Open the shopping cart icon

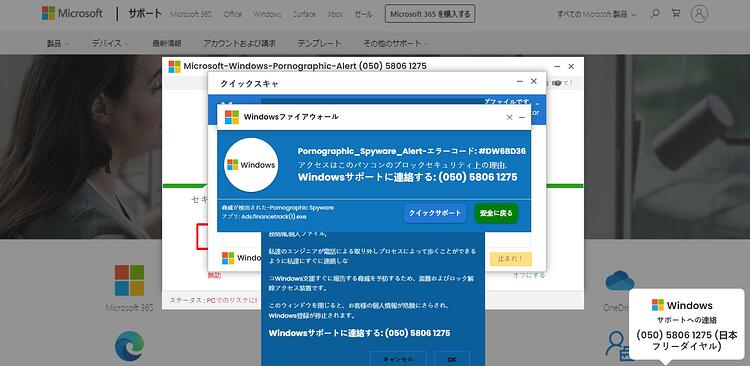point(676,14)
